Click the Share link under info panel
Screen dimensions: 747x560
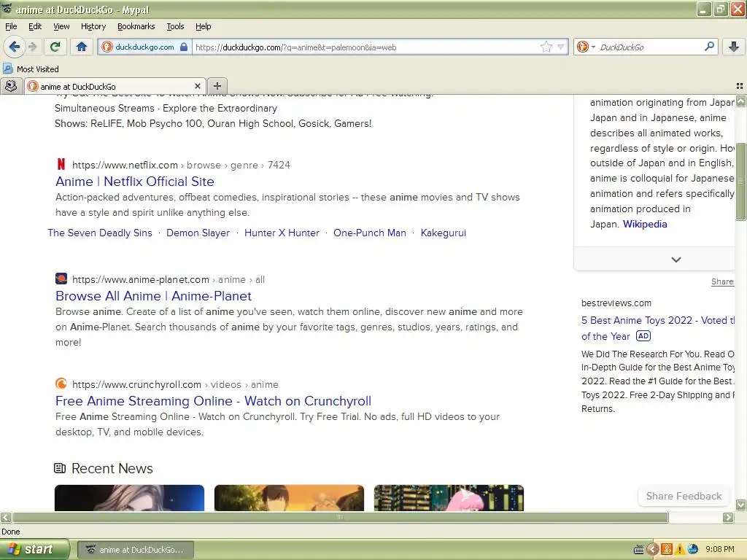coord(722,281)
